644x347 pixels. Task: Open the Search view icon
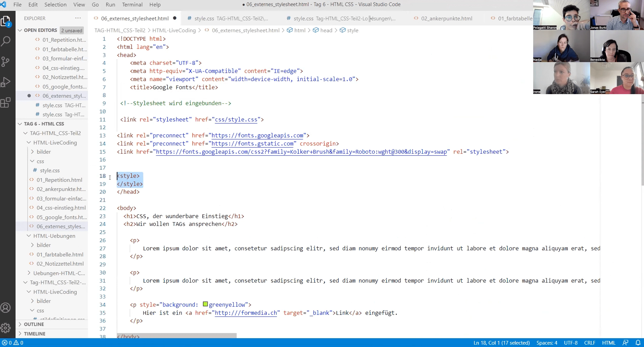click(x=6, y=41)
